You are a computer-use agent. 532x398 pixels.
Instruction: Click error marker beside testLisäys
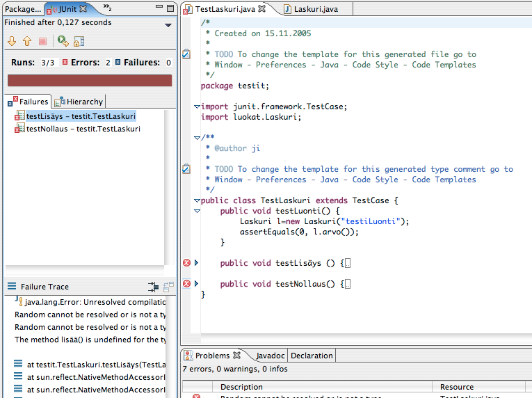186,262
